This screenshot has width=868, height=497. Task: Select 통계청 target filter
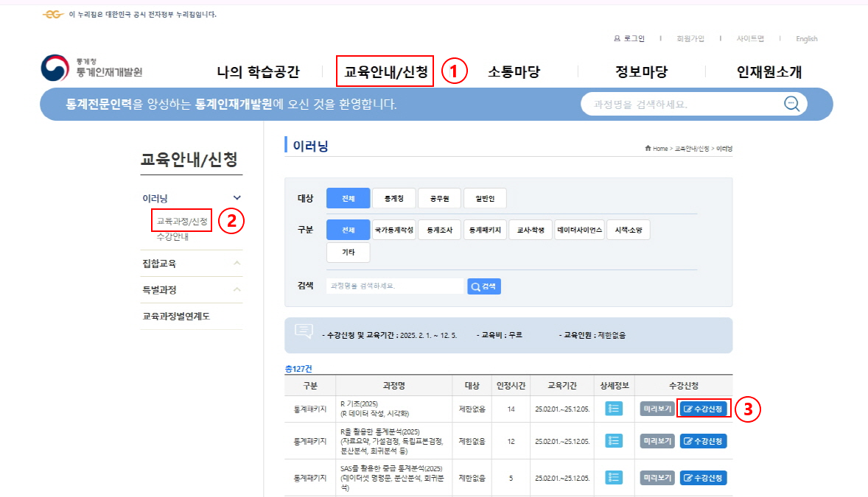pos(394,198)
